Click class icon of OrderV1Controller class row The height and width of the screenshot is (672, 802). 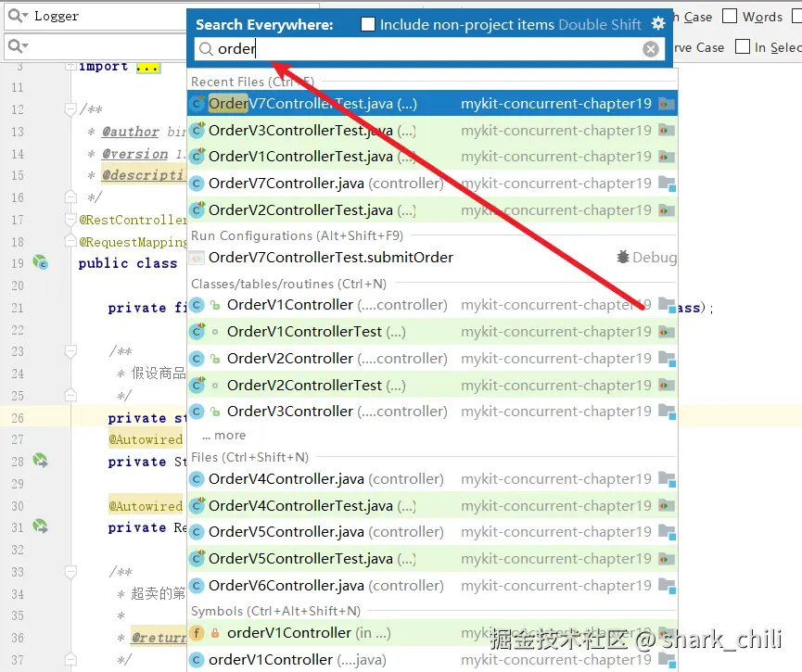[197, 305]
